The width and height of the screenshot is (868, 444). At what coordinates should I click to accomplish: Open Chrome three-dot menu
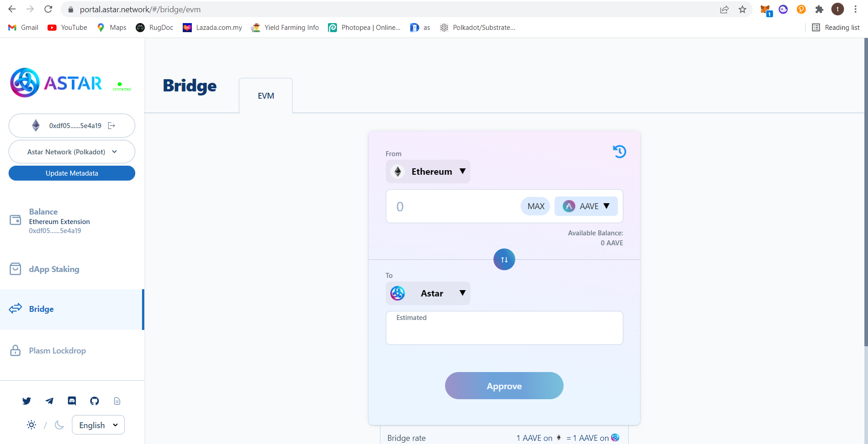[x=855, y=9]
